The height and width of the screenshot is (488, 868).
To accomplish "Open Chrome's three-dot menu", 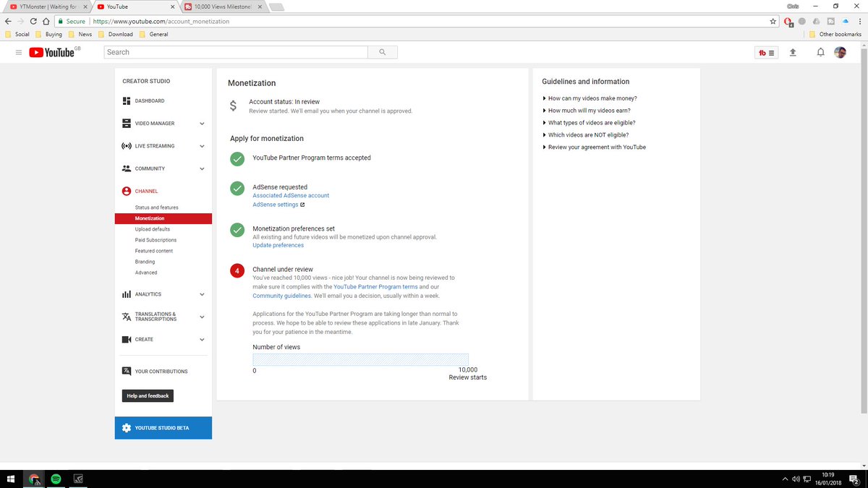I will [x=860, y=22].
